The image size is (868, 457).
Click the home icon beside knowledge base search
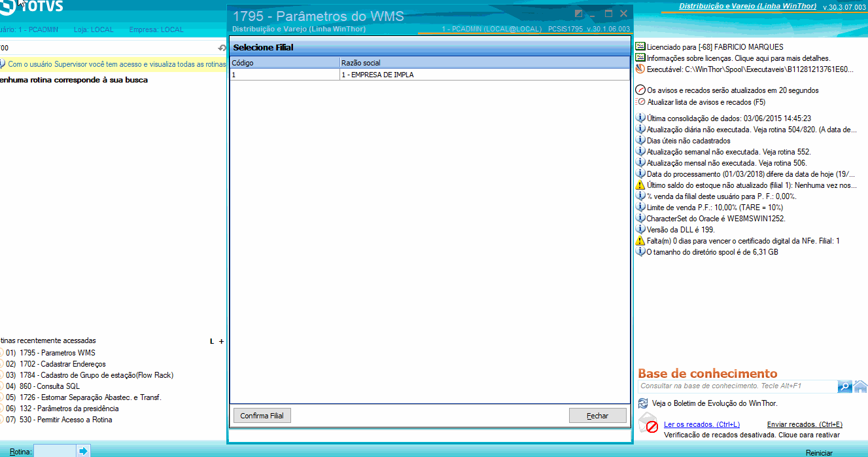pyautogui.click(x=861, y=386)
